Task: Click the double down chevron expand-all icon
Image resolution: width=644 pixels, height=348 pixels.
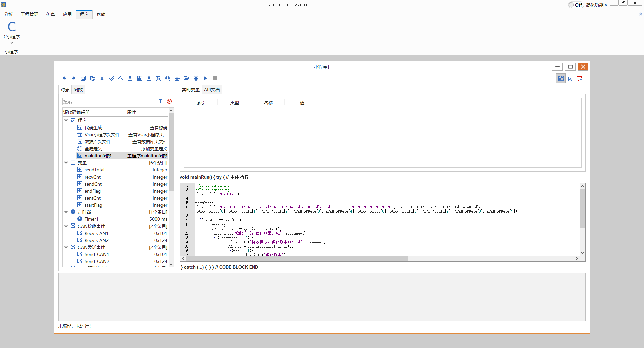Action: point(111,78)
